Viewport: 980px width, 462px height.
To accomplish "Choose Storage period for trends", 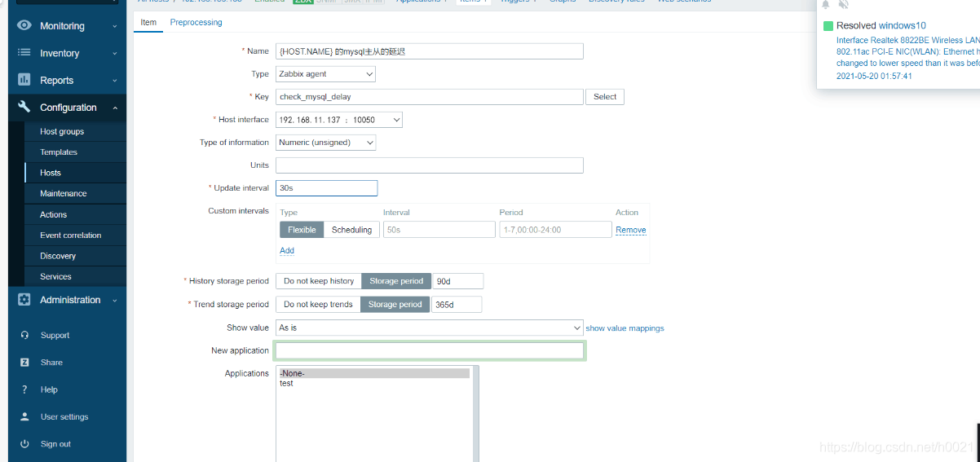I will [x=395, y=304].
